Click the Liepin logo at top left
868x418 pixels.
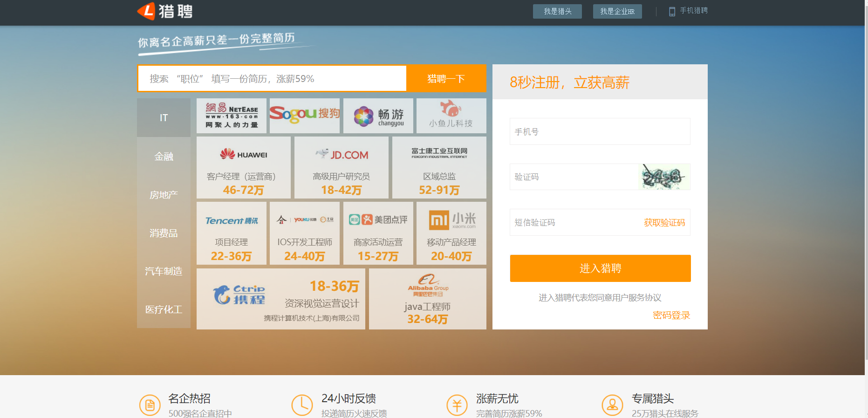point(165,11)
